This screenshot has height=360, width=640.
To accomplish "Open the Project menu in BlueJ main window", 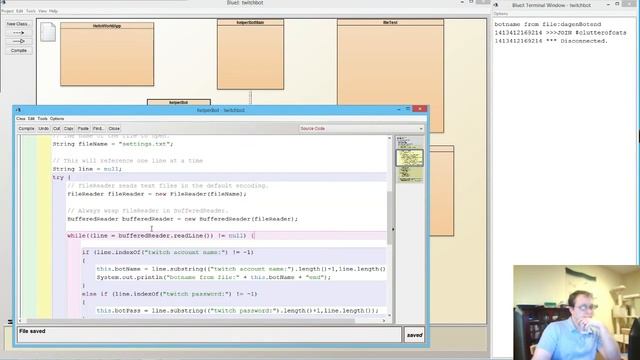I will [x=7, y=11].
